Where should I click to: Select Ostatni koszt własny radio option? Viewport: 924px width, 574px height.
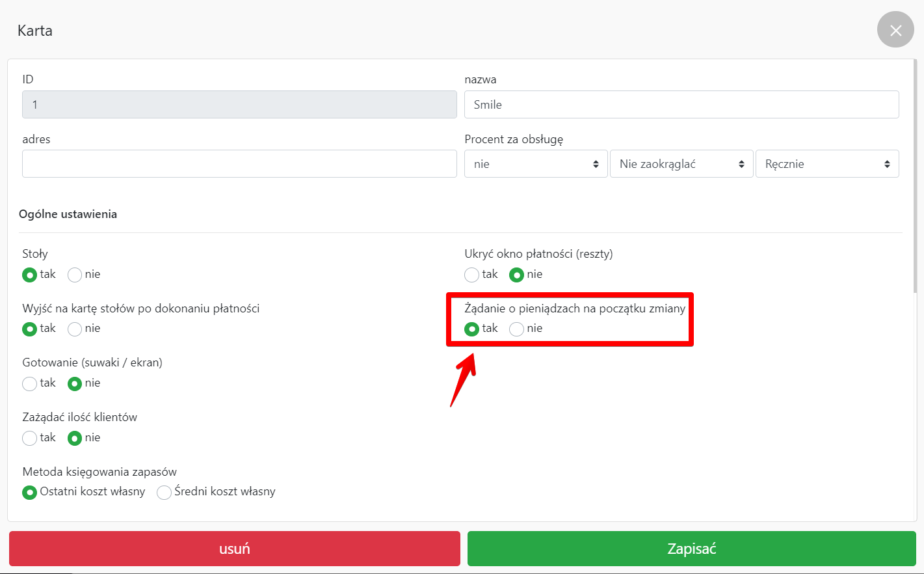pyautogui.click(x=30, y=492)
